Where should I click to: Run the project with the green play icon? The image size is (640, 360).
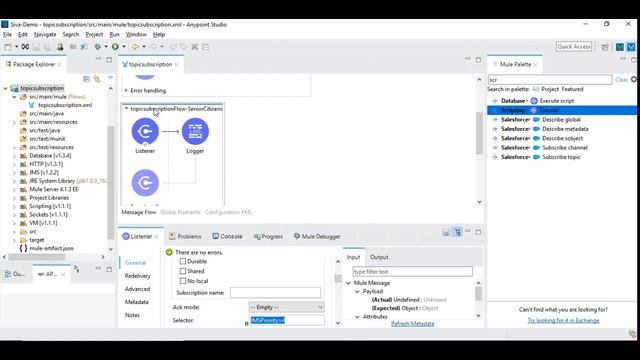(116, 47)
